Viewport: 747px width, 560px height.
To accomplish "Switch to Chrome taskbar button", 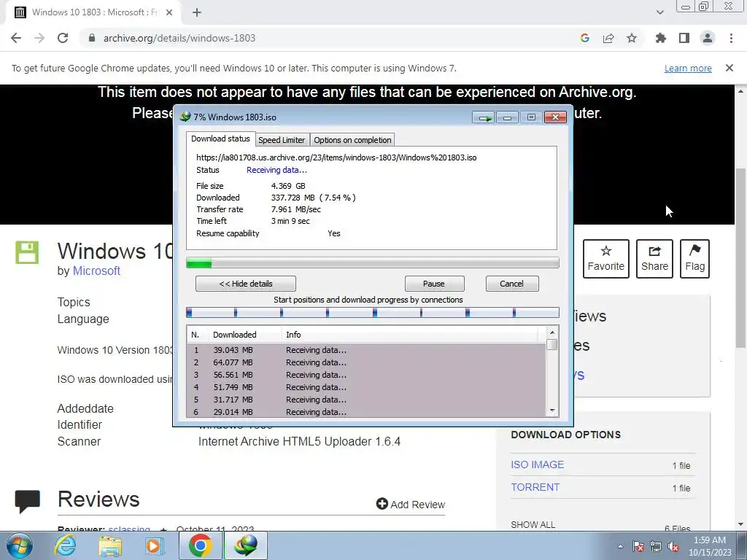I will pos(201,545).
